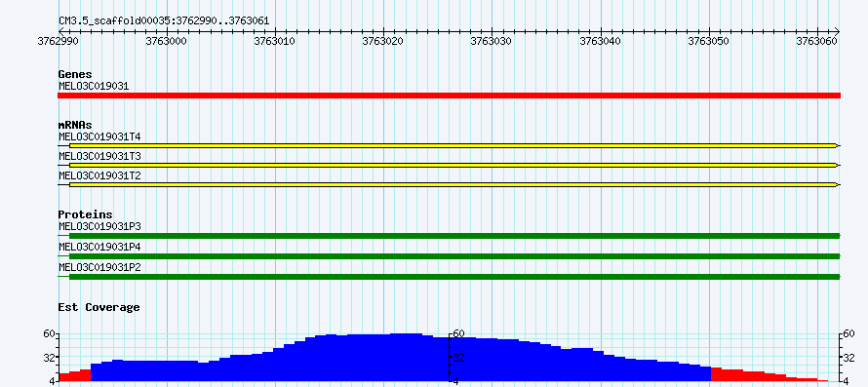
Task: Click the MELO3C019031T2 label
Action: (99, 175)
